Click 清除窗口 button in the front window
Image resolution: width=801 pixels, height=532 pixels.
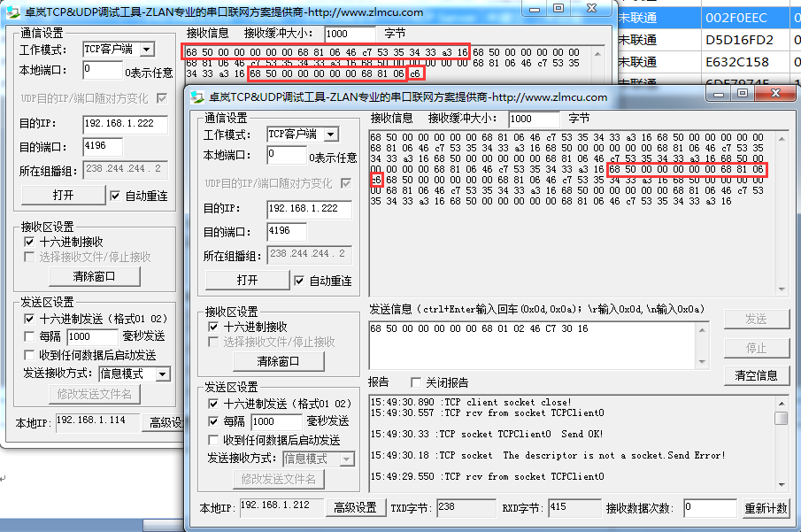[278, 361]
